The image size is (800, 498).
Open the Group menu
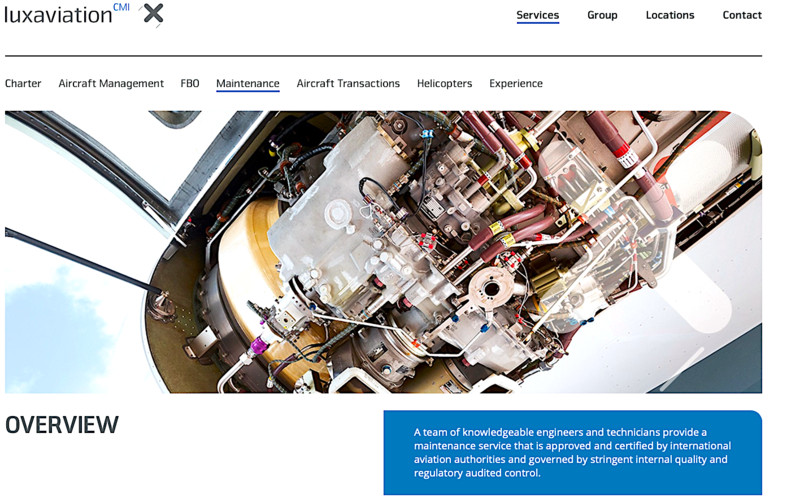click(602, 15)
